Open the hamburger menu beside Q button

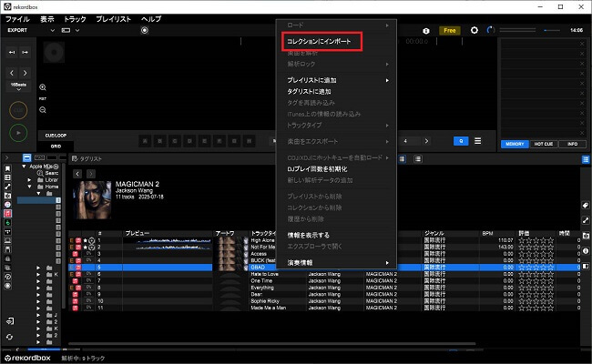pyautogui.click(x=477, y=141)
